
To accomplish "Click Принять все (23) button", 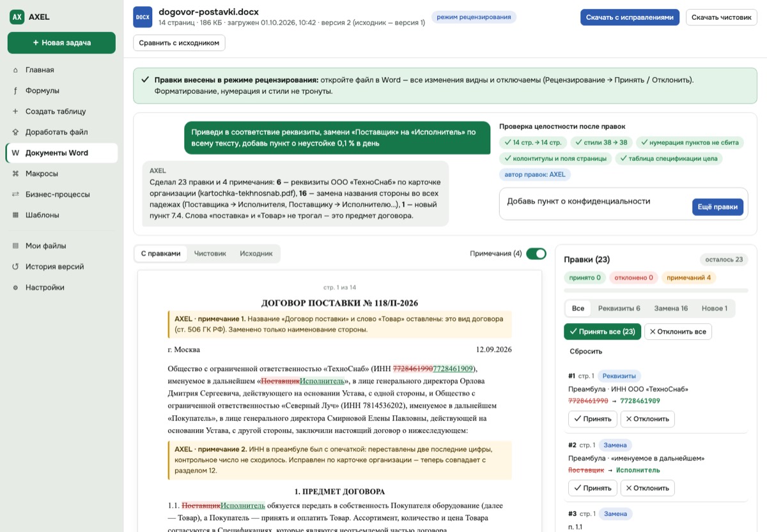I will pos(602,331).
